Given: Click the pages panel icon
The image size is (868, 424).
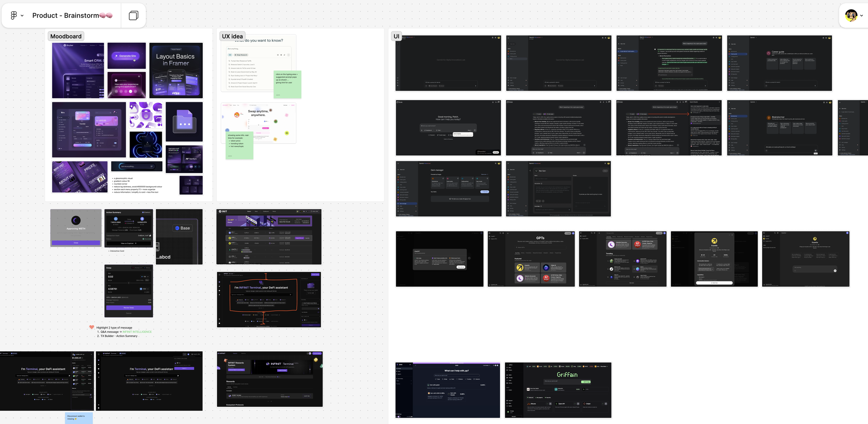Looking at the screenshot, I should tap(133, 15).
